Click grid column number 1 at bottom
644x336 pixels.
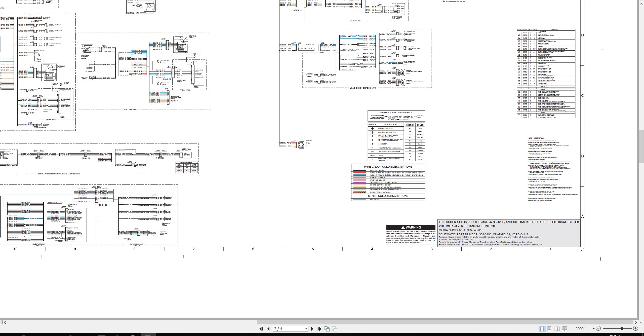(x=550, y=249)
